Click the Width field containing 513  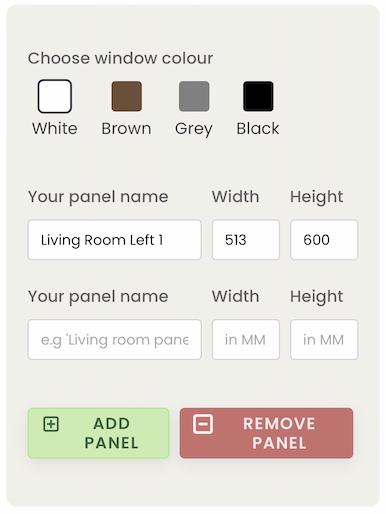point(246,240)
